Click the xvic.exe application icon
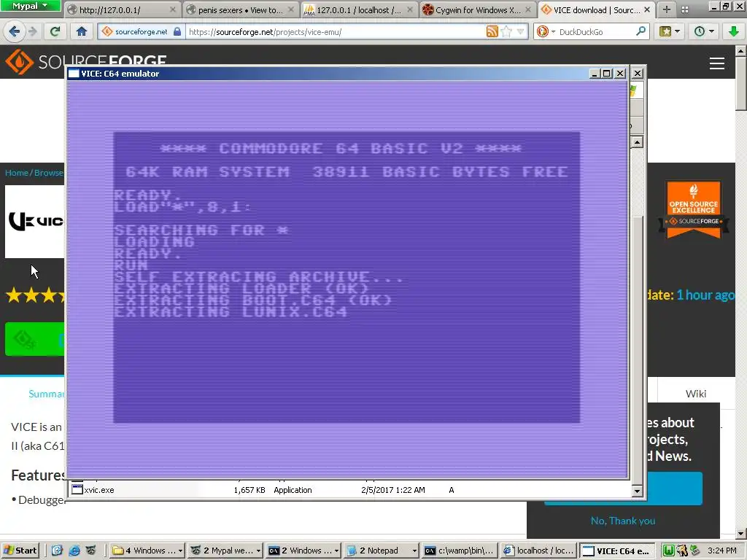 coord(77,489)
